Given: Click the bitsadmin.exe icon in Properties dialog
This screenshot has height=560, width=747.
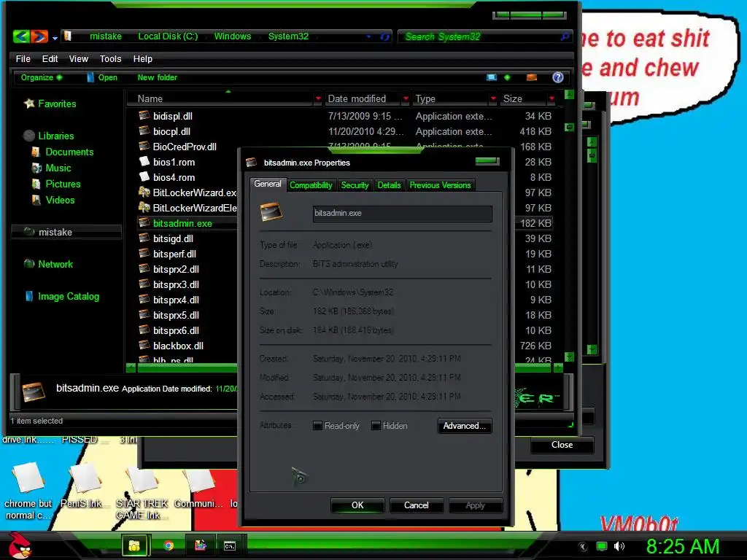Looking at the screenshot, I should [271, 212].
